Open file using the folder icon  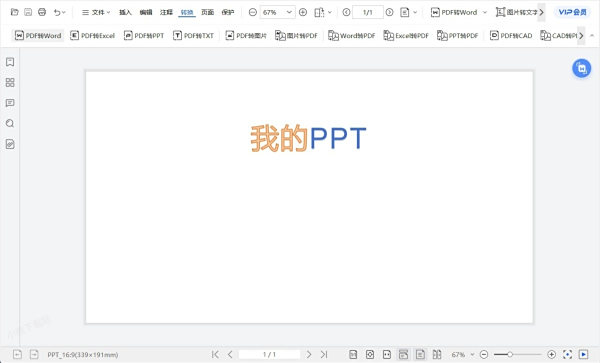14,12
